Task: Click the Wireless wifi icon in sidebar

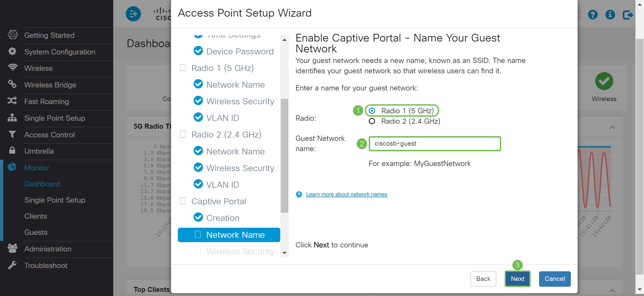Action: point(13,68)
